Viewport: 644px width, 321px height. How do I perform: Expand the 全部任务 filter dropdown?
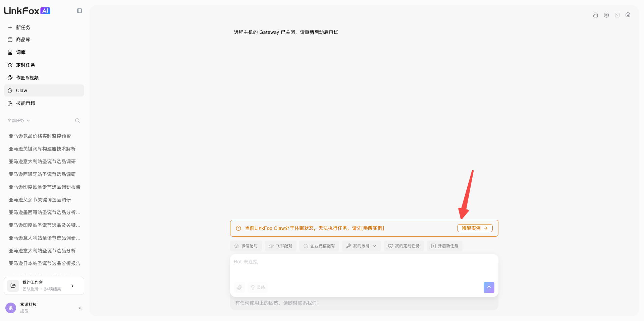(x=19, y=121)
